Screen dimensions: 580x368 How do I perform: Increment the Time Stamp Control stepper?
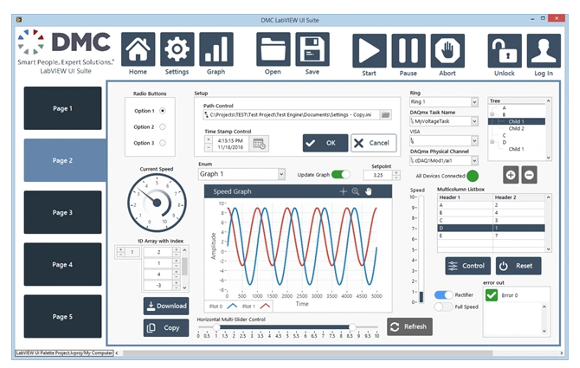click(x=208, y=140)
